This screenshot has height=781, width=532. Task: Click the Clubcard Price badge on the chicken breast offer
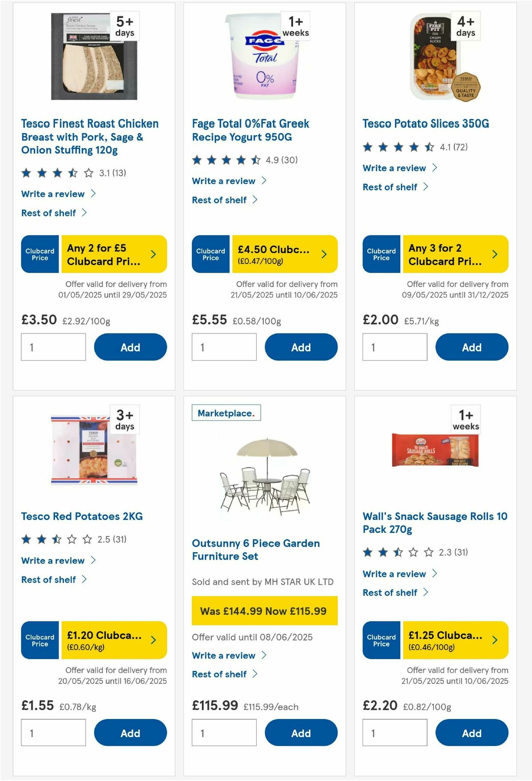tap(39, 254)
